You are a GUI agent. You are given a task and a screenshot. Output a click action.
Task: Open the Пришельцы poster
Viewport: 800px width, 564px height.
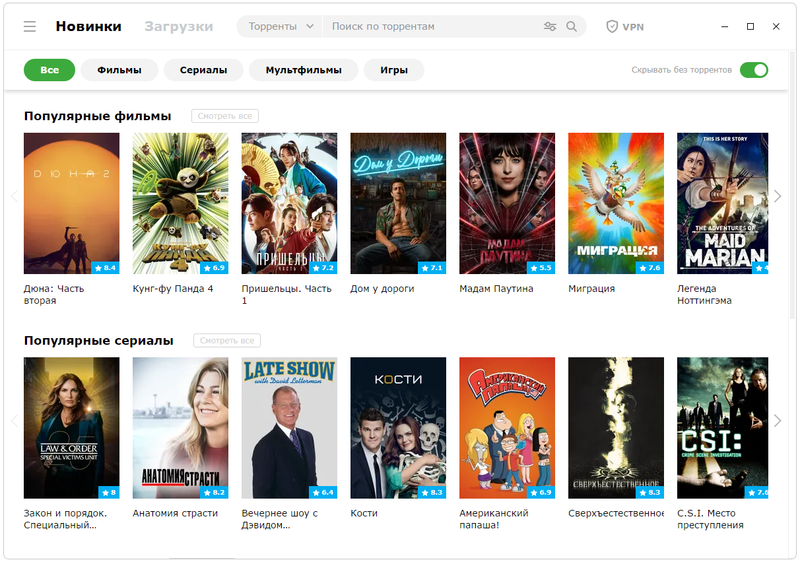(289, 203)
